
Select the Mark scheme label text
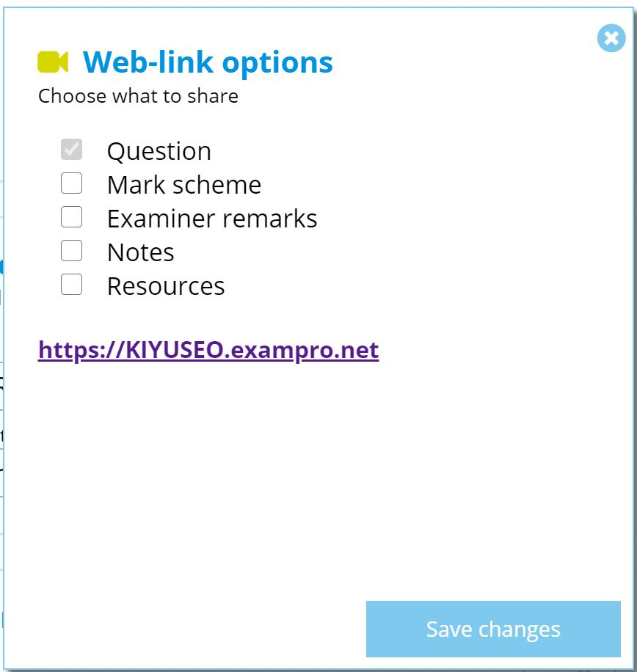(184, 185)
